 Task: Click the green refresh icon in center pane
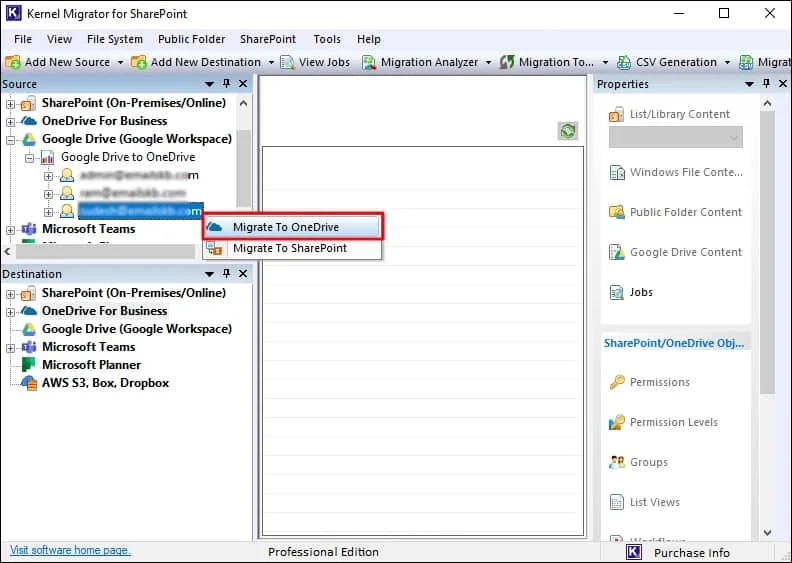point(568,131)
